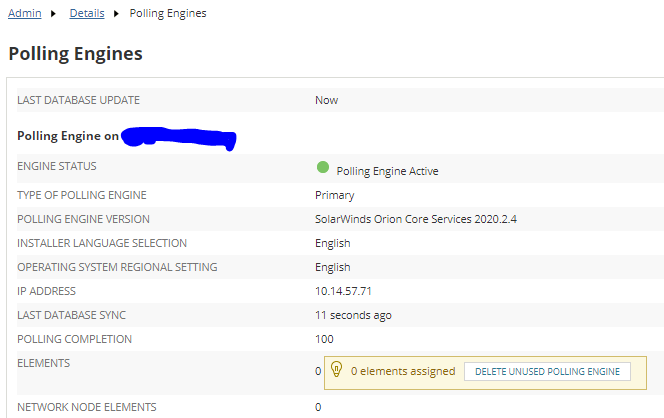Click the '0 elements assigned' message
Image resolution: width=664 pixels, height=418 pixels.
(x=403, y=371)
